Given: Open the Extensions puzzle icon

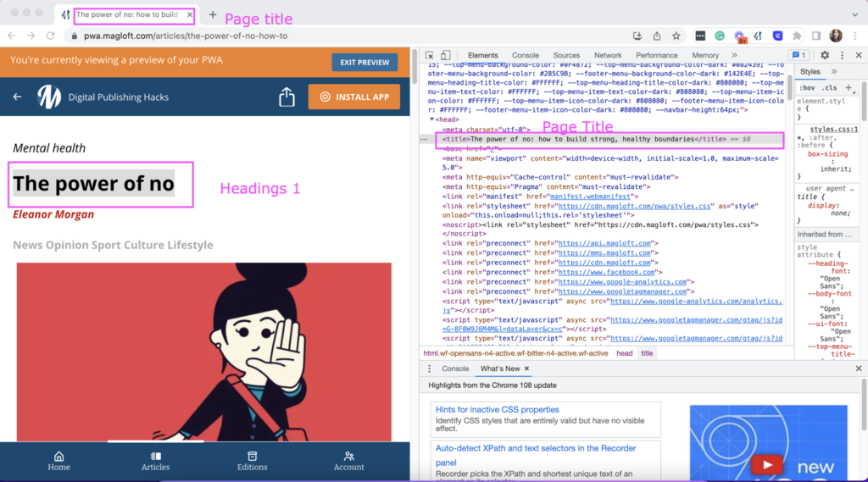Looking at the screenshot, I should (797, 36).
